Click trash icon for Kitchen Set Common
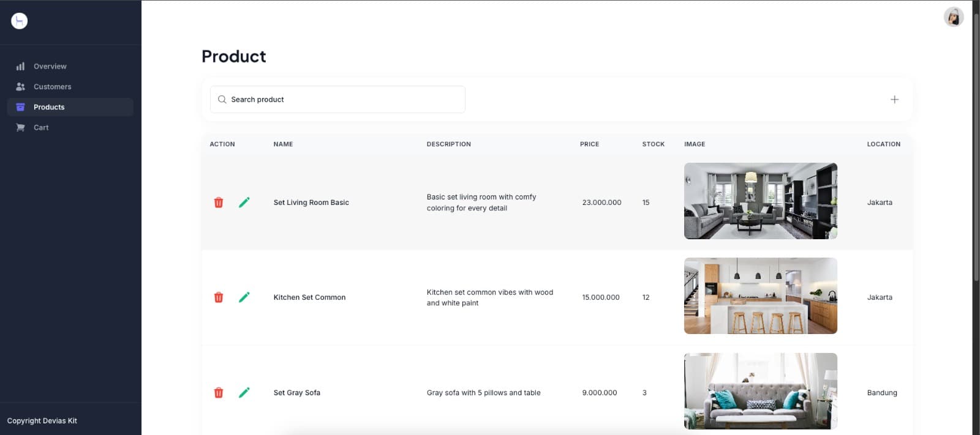Viewport: 980px width, 435px height. [x=219, y=297]
